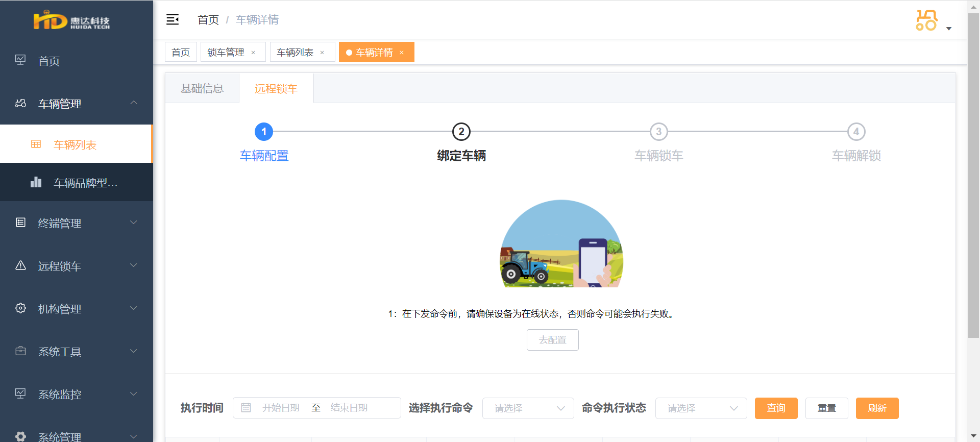This screenshot has height=442, width=980.
Task: Click the 重置 button
Action: pos(827,408)
